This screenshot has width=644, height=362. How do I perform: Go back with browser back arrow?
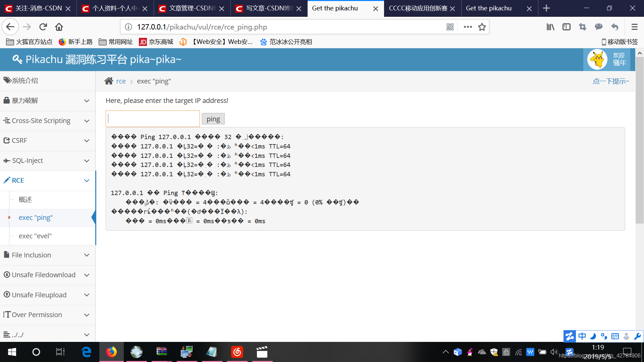coord(10,27)
